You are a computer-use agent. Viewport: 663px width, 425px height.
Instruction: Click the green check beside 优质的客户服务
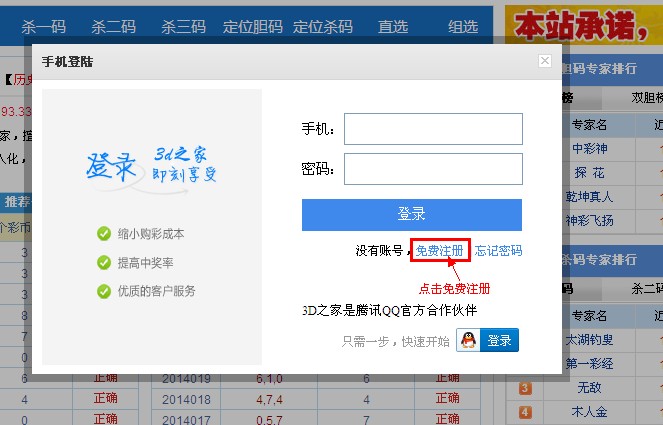pyautogui.click(x=104, y=291)
